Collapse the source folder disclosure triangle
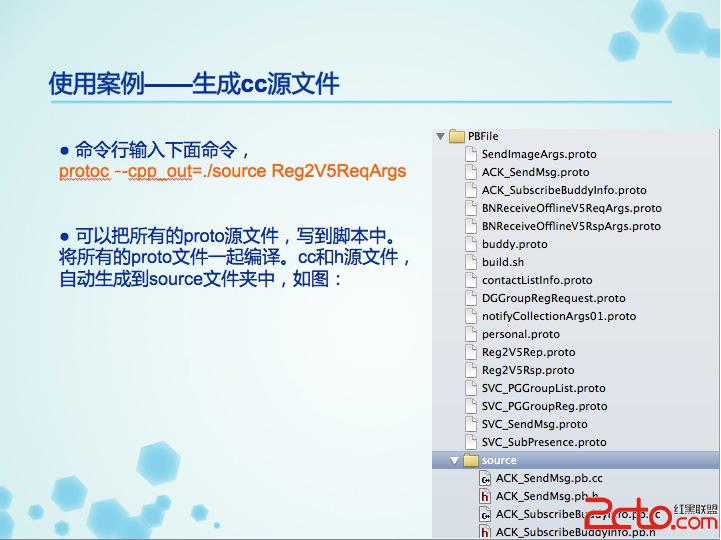721x540 pixels. click(454, 460)
